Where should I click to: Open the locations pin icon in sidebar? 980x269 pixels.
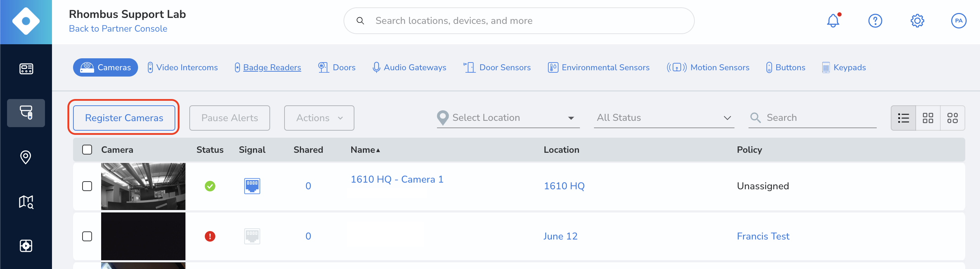pos(26,157)
